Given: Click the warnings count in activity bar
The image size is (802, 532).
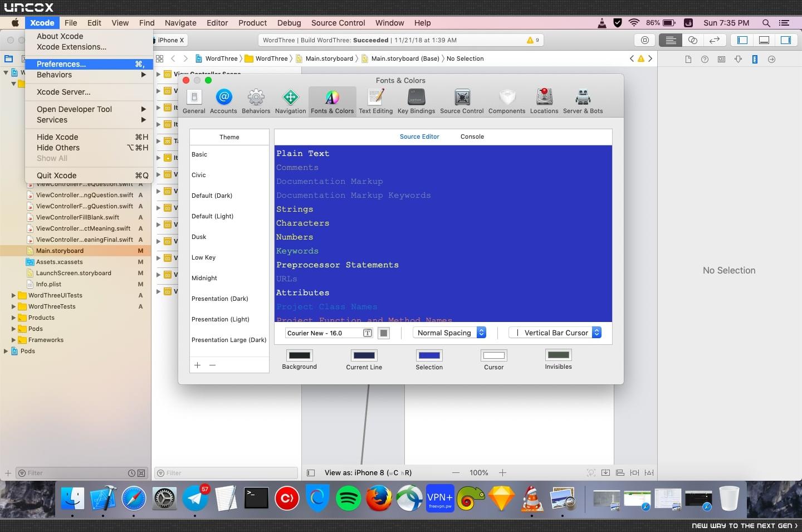Looking at the screenshot, I should pos(533,40).
